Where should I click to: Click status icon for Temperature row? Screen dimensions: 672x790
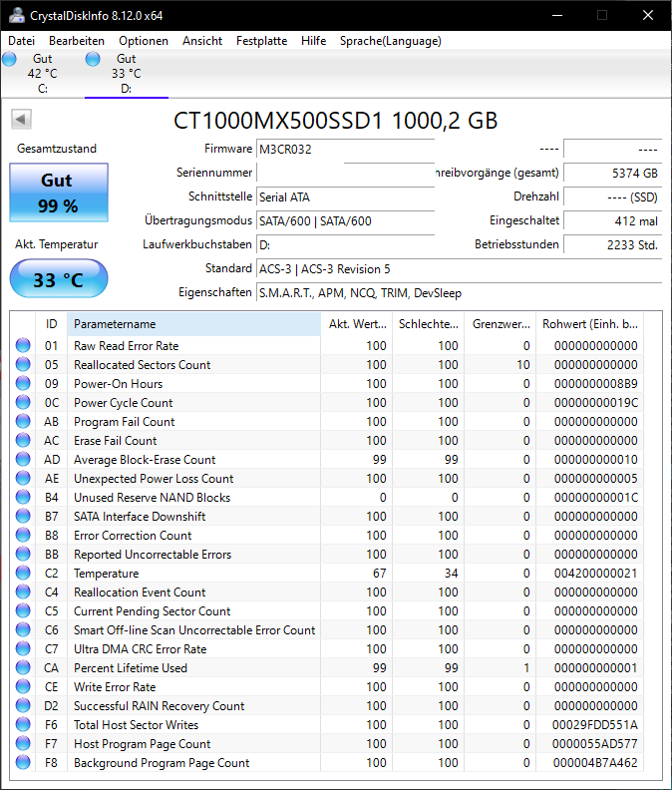tap(23, 573)
